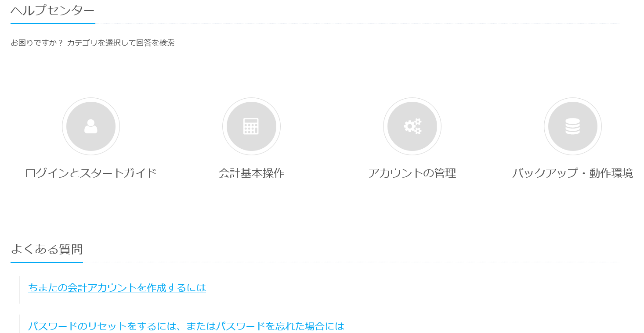Click the blue underline beneath ヘルプセンター

point(53,23)
